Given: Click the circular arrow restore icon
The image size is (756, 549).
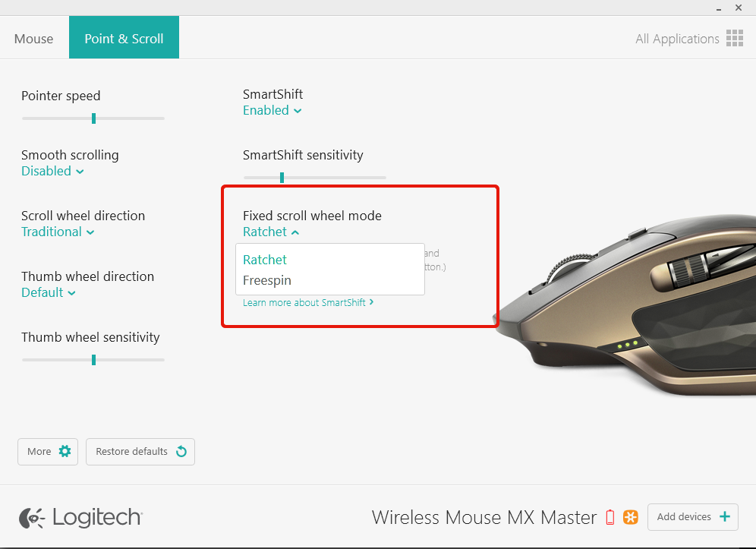Looking at the screenshot, I should pyautogui.click(x=181, y=452).
